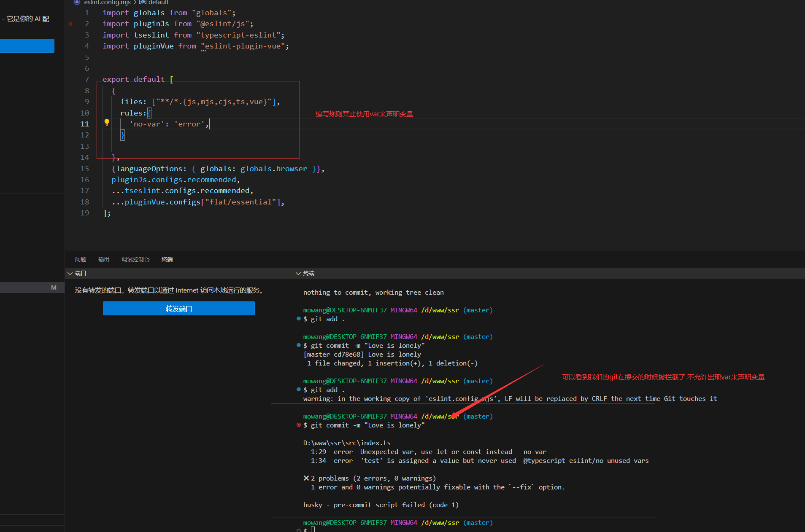Click line number 13 in the gutter
805x532 pixels.
pos(85,146)
